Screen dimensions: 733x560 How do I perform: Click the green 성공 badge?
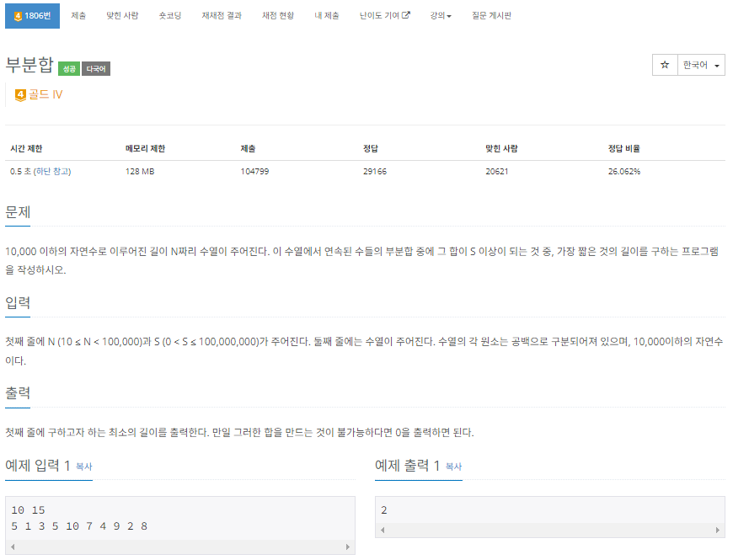click(x=69, y=69)
